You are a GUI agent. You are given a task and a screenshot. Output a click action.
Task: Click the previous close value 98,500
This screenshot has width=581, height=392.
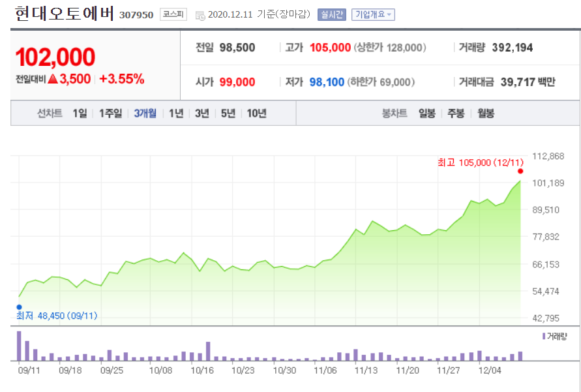tap(237, 48)
